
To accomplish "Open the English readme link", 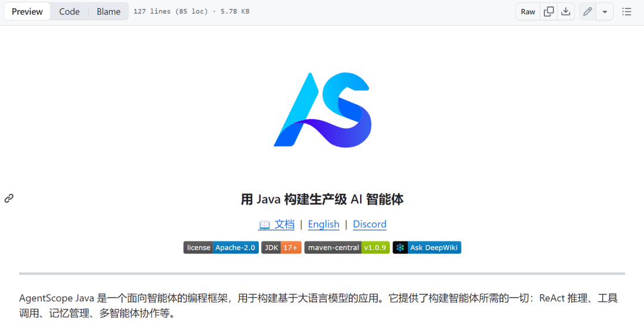I will click(x=324, y=224).
